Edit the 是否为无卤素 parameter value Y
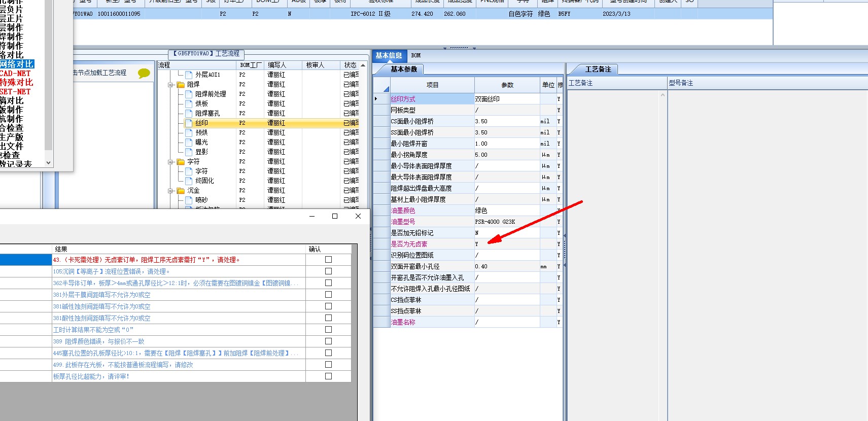868x421 pixels. point(507,244)
